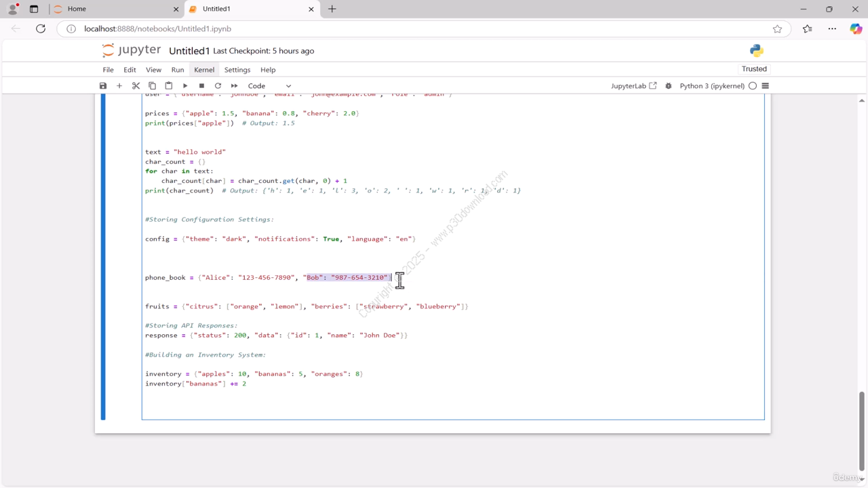The width and height of the screenshot is (868, 488).
Task: Restart kernel and run all cells
Action: (234, 86)
